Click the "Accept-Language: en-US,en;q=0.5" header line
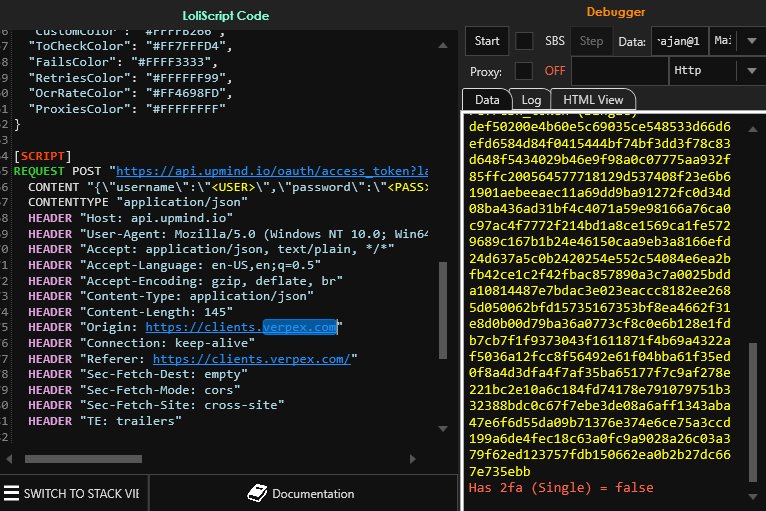The width and height of the screenshot is (766, 511). (x=174, y=265)
